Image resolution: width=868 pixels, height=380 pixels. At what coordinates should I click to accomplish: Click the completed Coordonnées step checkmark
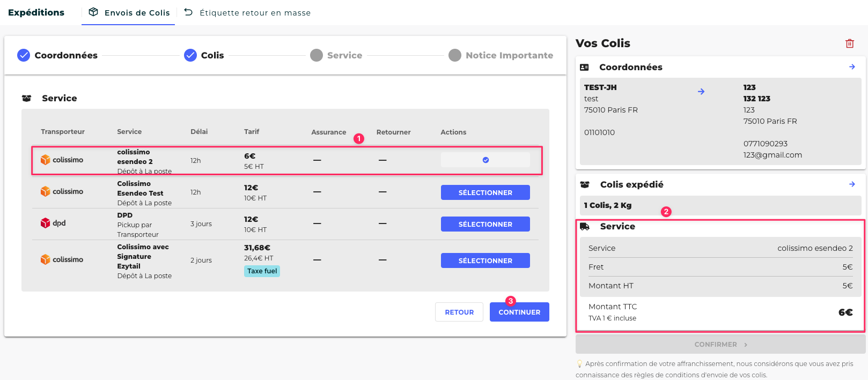point(24,55)
